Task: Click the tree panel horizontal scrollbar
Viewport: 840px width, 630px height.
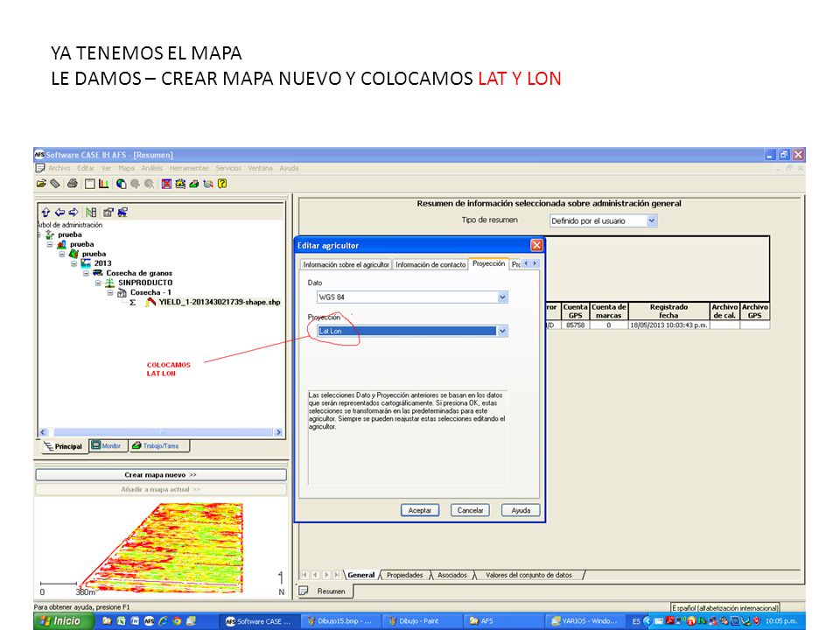Action: click(161, 432)
